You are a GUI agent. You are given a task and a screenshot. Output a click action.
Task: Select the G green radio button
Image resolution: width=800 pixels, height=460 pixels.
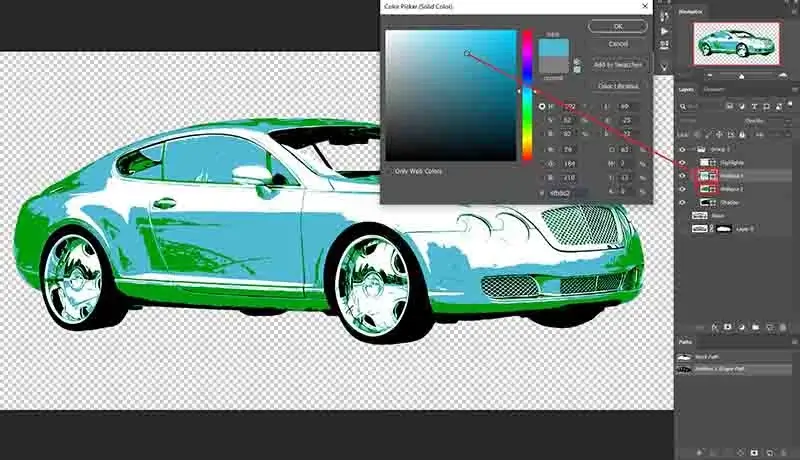pos(542,164)
